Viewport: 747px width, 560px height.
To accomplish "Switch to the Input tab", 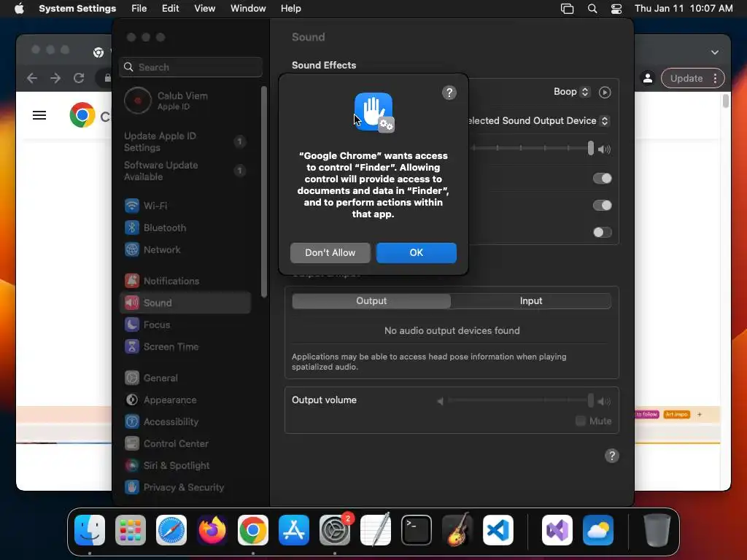I will 531,301.
